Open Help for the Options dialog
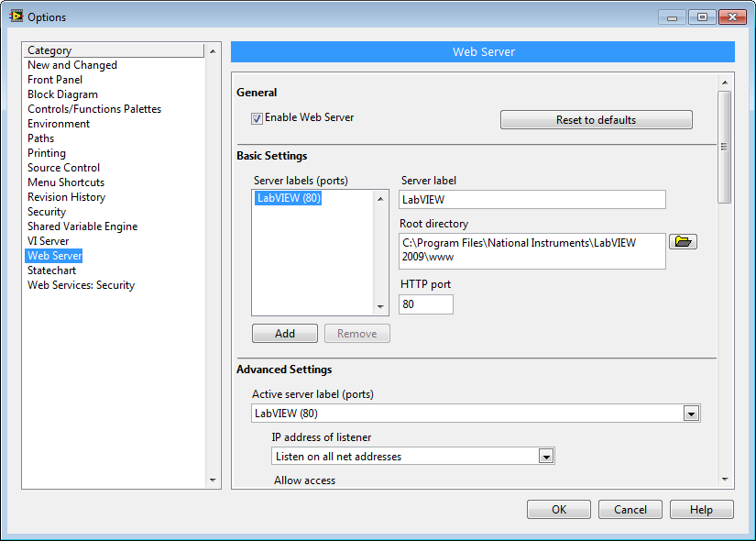The height and width of the screenshot is (541, 756). pos(702,510)
